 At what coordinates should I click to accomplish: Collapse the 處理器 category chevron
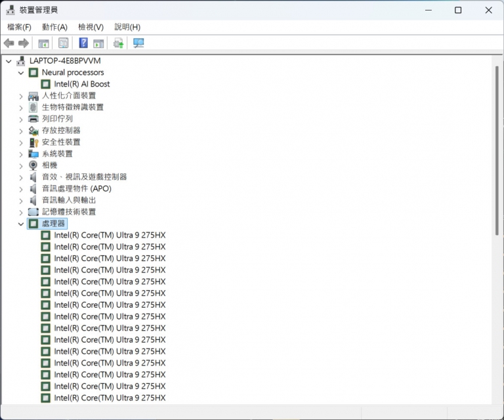point(21,224)
